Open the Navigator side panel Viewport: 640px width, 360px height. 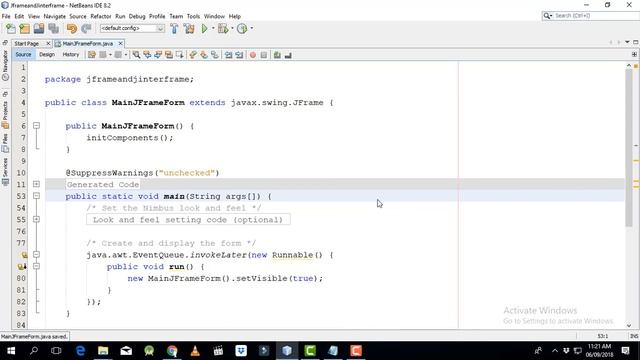(x=5, y=65)
